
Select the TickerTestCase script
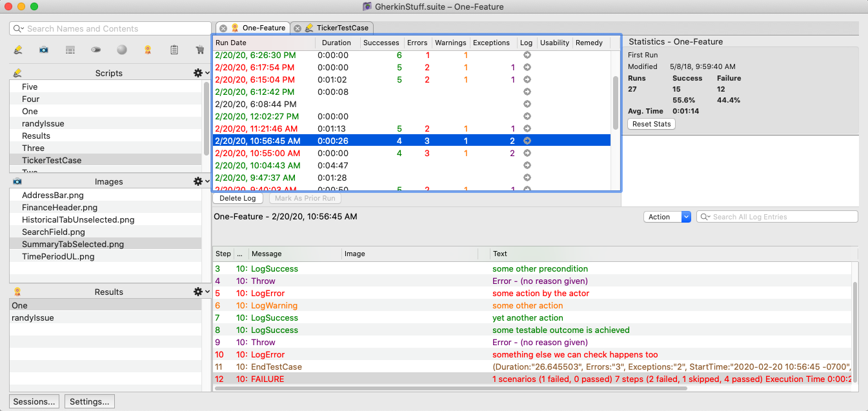click(x=106, y=161)
